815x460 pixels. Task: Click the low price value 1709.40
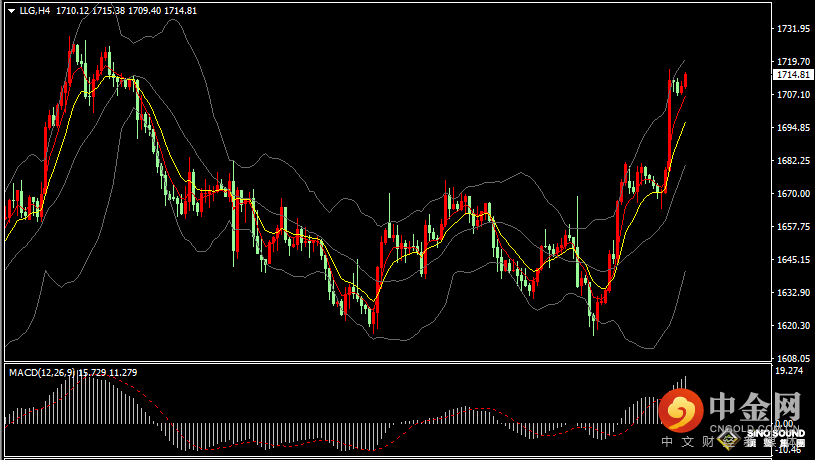click(x=144, y=11)
